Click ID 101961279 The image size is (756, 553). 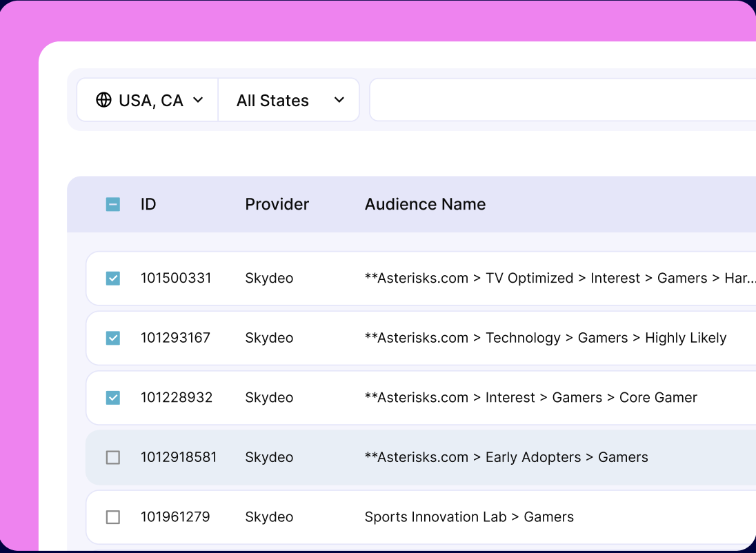click(175, 517)
